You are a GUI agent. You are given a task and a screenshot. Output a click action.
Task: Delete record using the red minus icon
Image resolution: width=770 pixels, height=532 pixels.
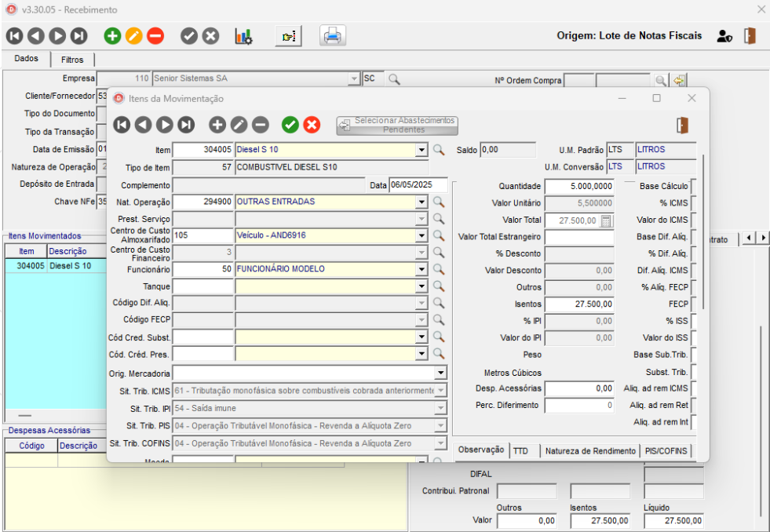point(155,36)
